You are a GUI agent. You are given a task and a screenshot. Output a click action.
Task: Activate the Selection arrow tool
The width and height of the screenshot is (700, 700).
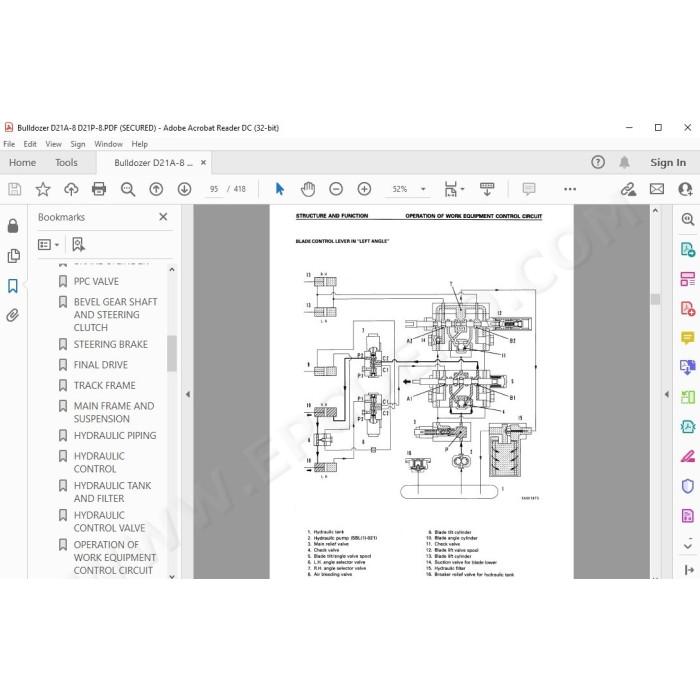[x=279, y=189]
